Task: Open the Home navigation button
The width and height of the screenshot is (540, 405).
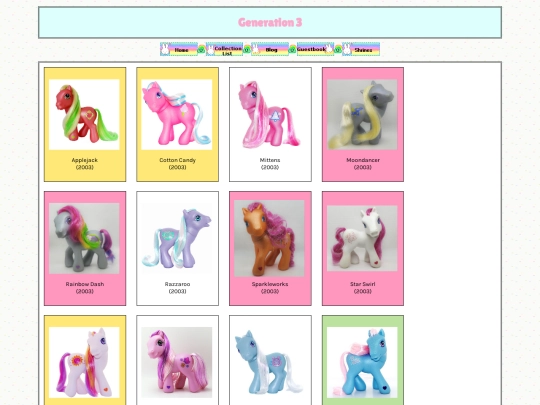Action: [179, 49]
